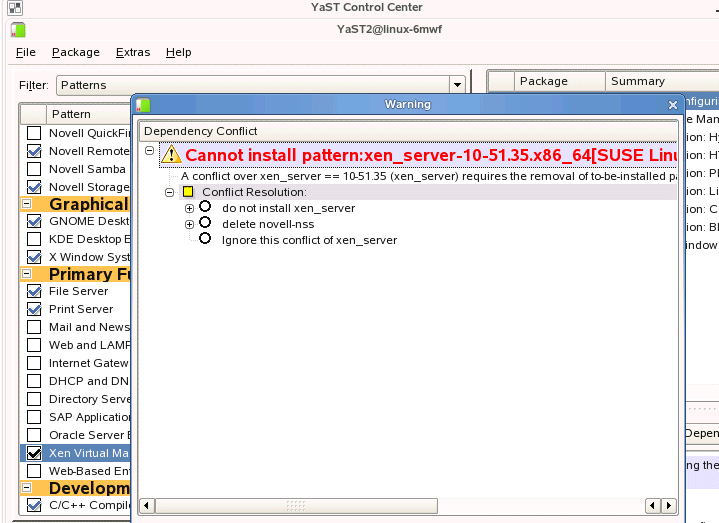The height and width of the screenshot is (523, 719).
Task: Uncheck C/C++ Compiler pattern
Action: point(34,505)
